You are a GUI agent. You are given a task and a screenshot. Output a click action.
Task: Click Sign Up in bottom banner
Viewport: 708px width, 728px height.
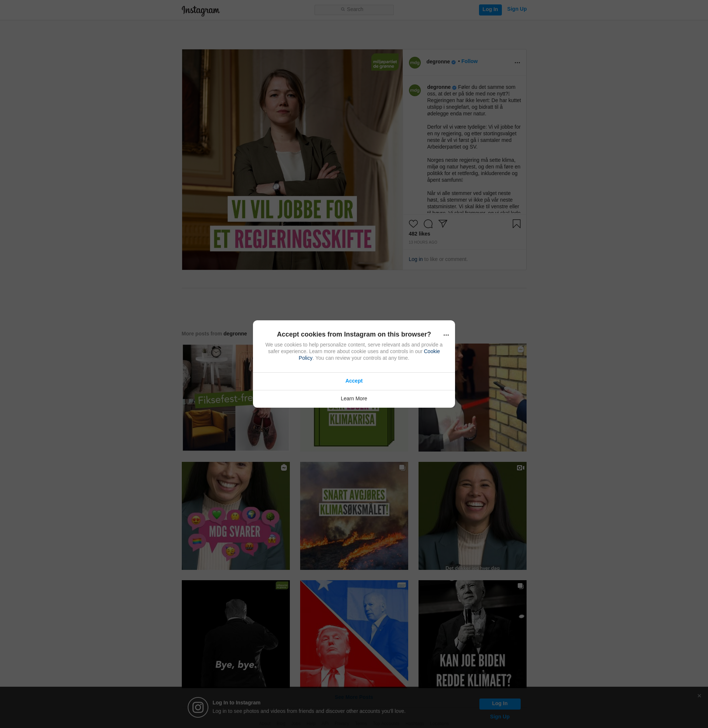click(x=499, y=717)
